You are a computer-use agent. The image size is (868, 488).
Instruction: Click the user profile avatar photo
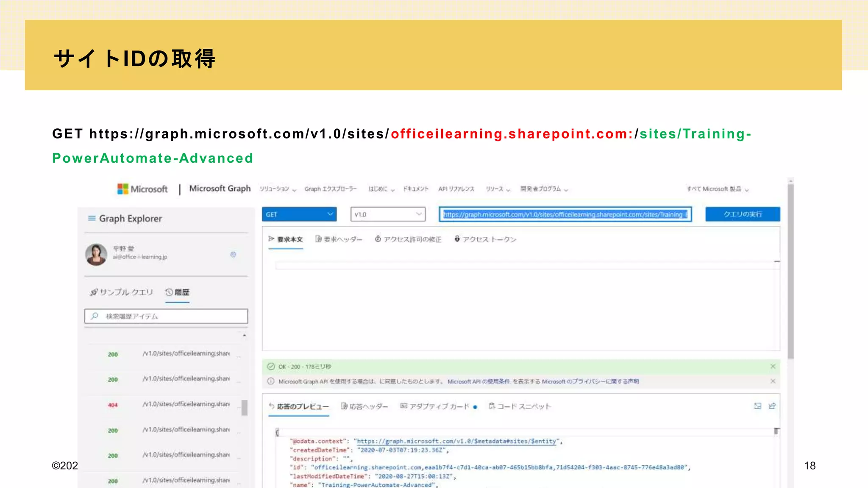click(x=96, y=255)
